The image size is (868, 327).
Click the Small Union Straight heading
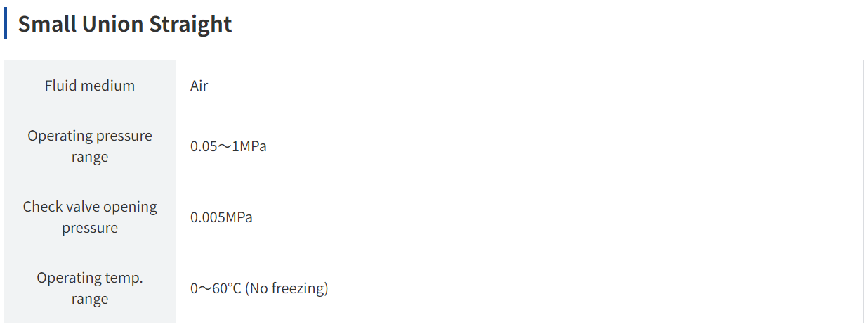tap(125, 23)
